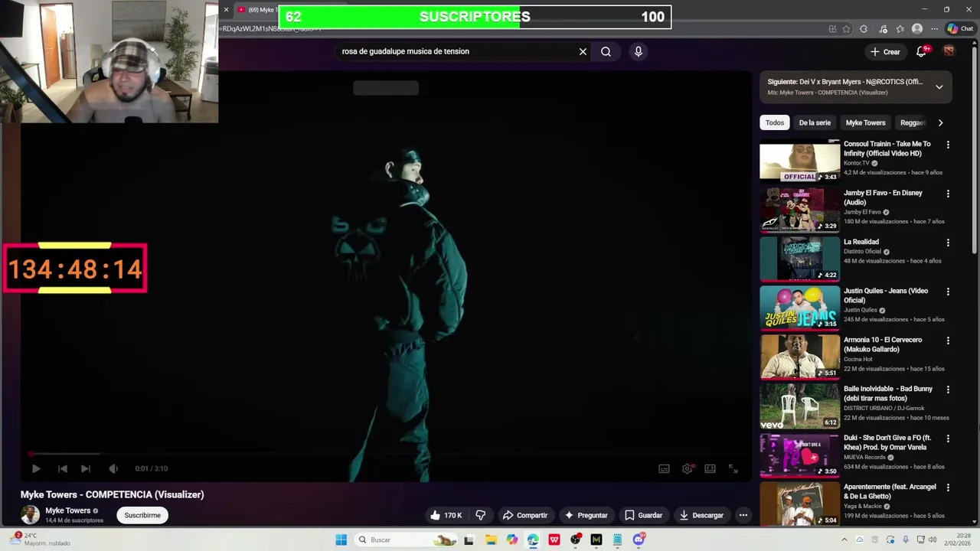Click the taskbar Buscar search box
The width and height of the screenshot is (980, 551).
pos(407,540)
